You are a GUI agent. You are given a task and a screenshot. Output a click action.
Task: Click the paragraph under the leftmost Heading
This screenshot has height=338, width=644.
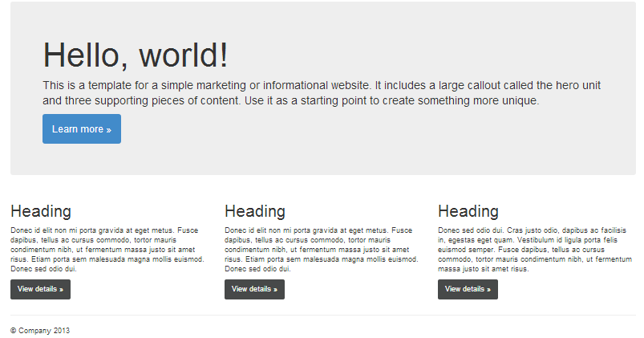point(107,250)
